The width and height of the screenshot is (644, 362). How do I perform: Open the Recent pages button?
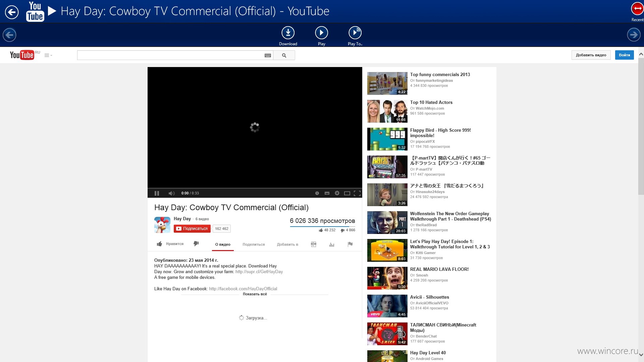tap(637, 12)
